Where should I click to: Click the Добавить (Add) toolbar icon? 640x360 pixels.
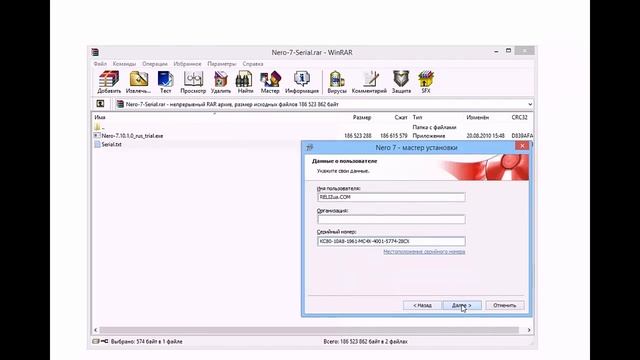coord(109,82)
